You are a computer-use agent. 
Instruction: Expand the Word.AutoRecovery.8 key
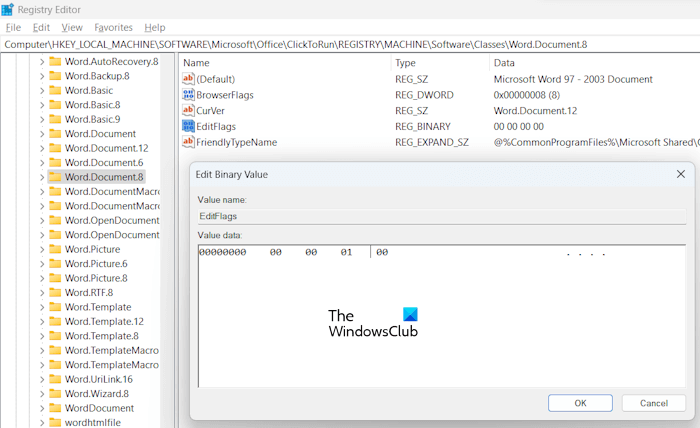(x=42, y=62)
